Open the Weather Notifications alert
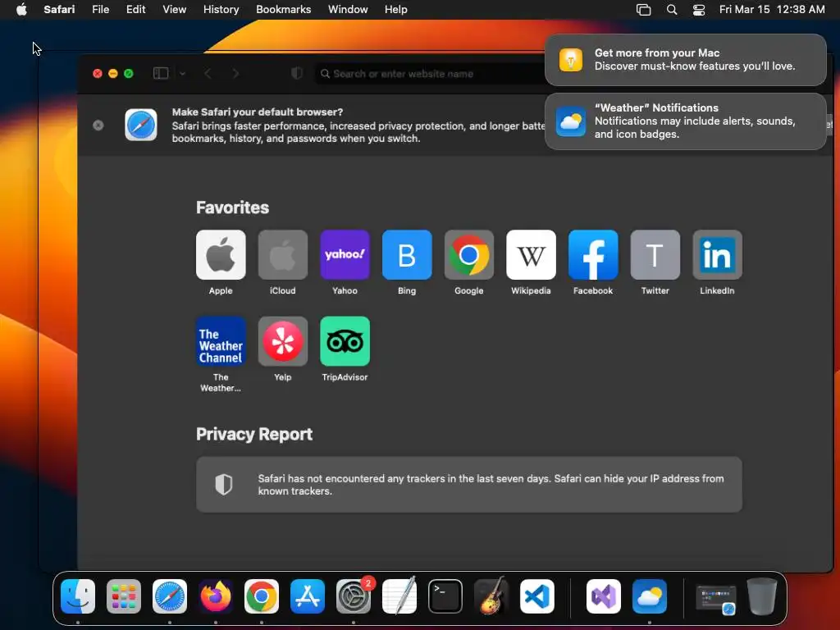 (686, 121)
